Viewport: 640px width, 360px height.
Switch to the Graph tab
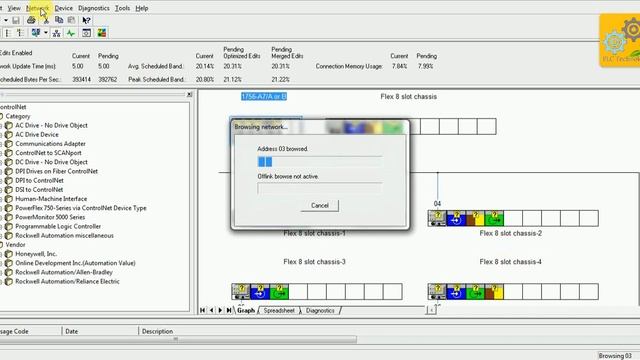[246, 311]
